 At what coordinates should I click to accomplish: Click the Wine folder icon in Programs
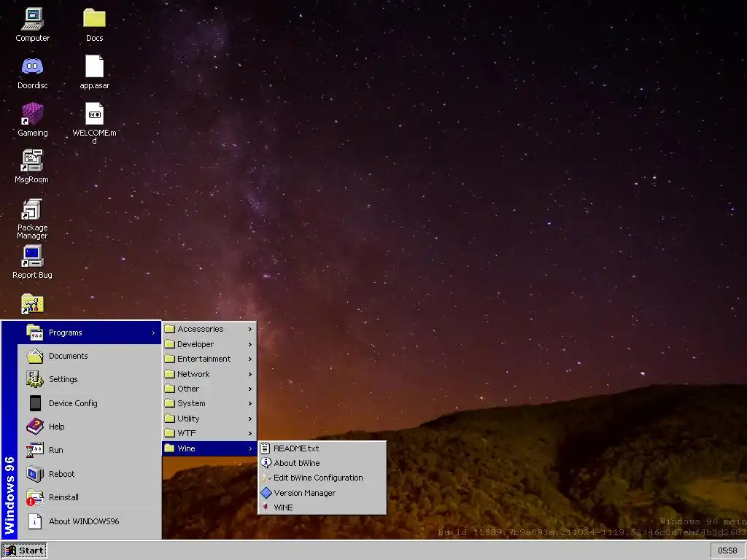pos(169,448)
